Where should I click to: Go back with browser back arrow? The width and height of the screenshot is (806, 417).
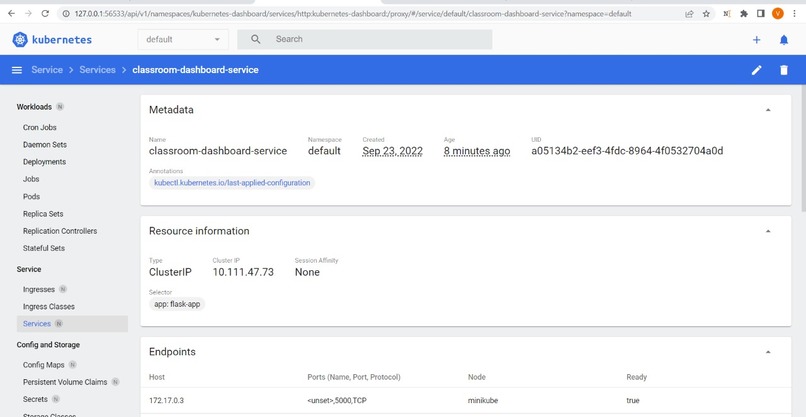click(11, 14)
